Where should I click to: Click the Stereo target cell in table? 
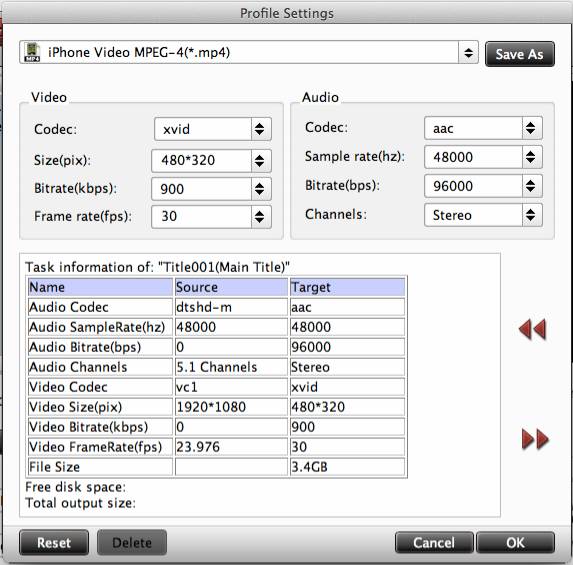pos(348,367)
